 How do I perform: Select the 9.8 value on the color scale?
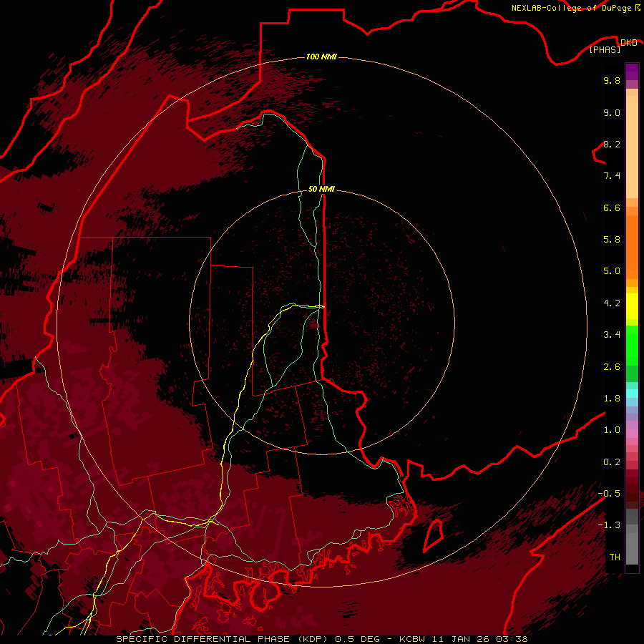[x=612, y=80]
